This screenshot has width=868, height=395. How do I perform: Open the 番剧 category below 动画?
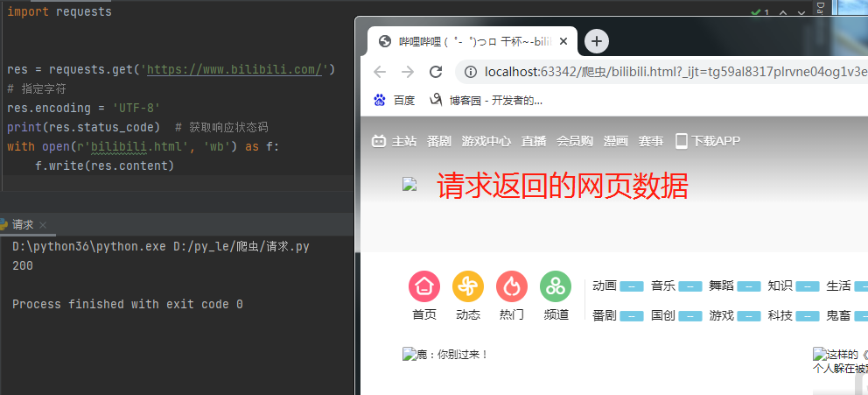point(605,316)
